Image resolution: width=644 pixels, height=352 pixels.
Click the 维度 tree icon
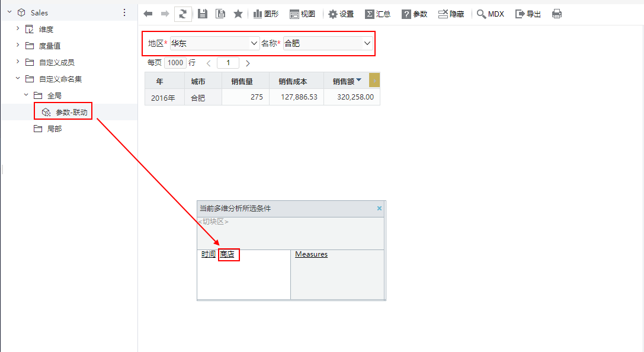30,29
